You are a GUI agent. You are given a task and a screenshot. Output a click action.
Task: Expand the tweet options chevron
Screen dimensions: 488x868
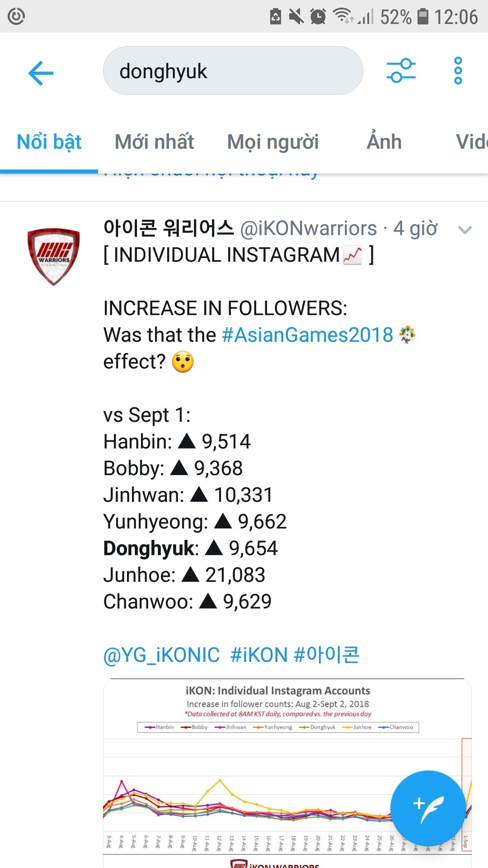[465, 230]
